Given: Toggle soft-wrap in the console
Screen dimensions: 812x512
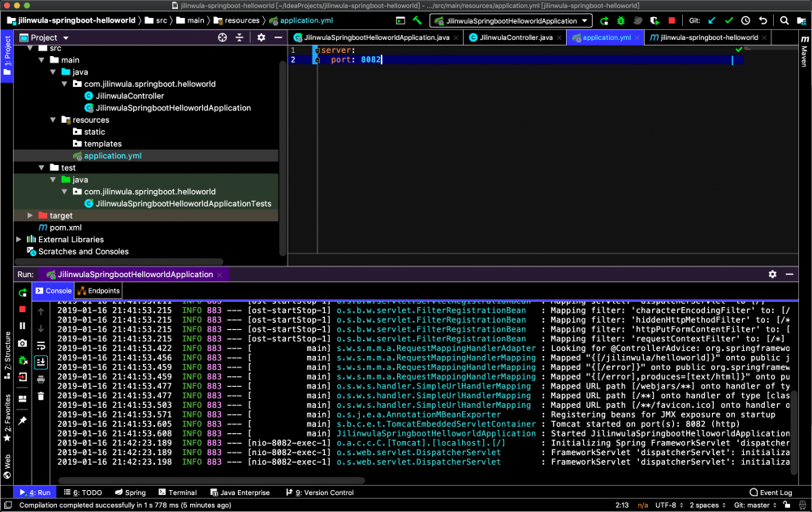Looking at the screenshot, I should click(x=41, y=345).
